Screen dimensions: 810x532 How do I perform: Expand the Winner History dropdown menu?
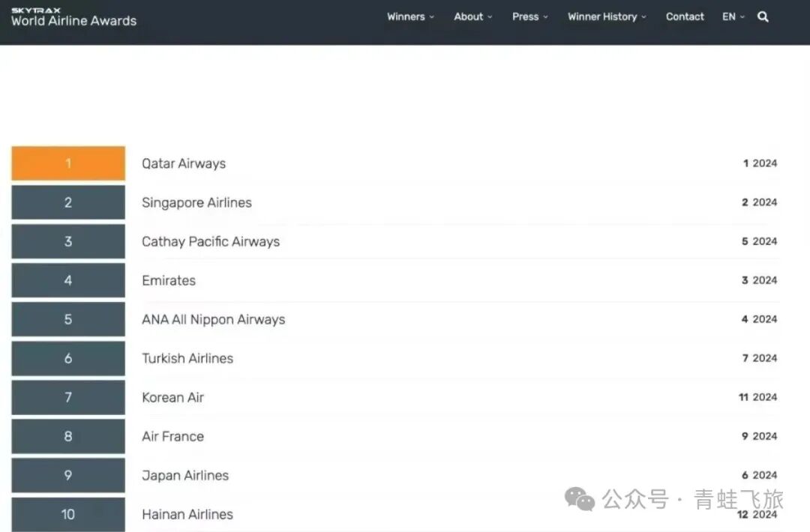(607, 16)
